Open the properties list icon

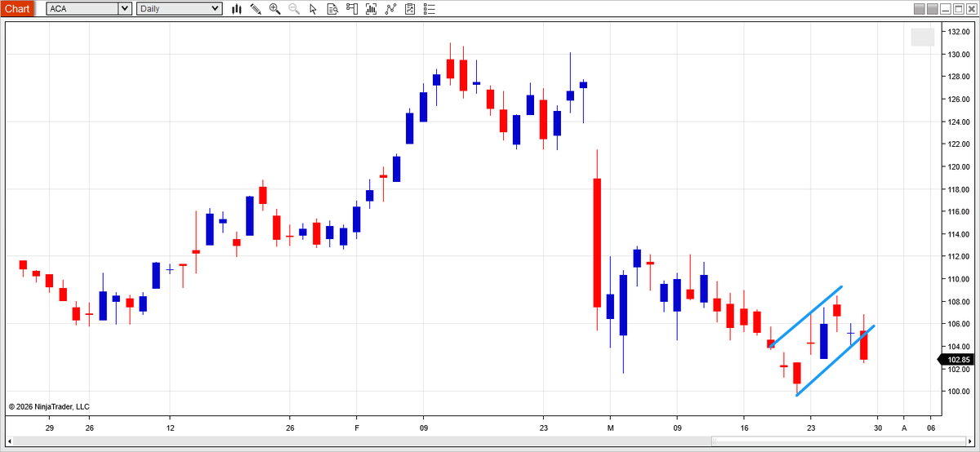point(430,9)
